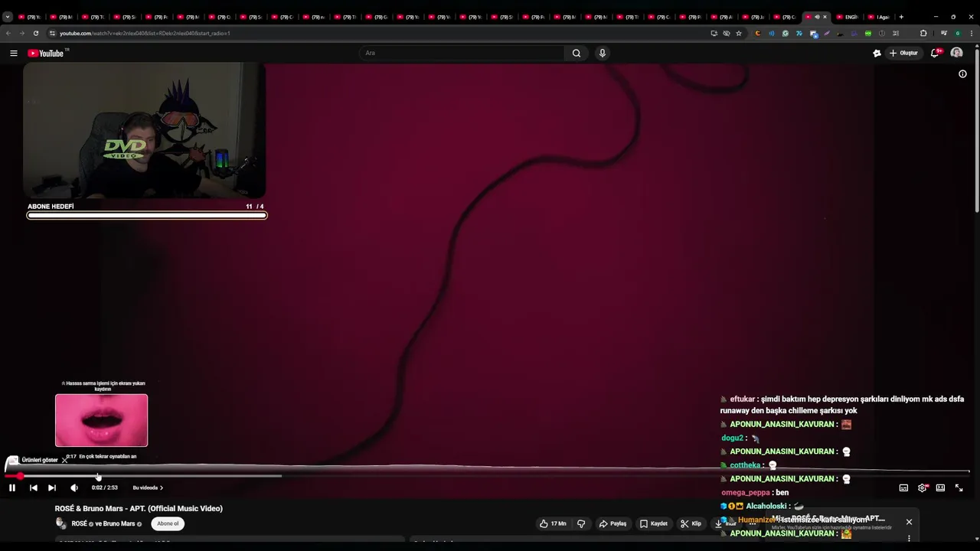
Task: Expand the tab search dropdown arrow
Action: click(8, 17)
